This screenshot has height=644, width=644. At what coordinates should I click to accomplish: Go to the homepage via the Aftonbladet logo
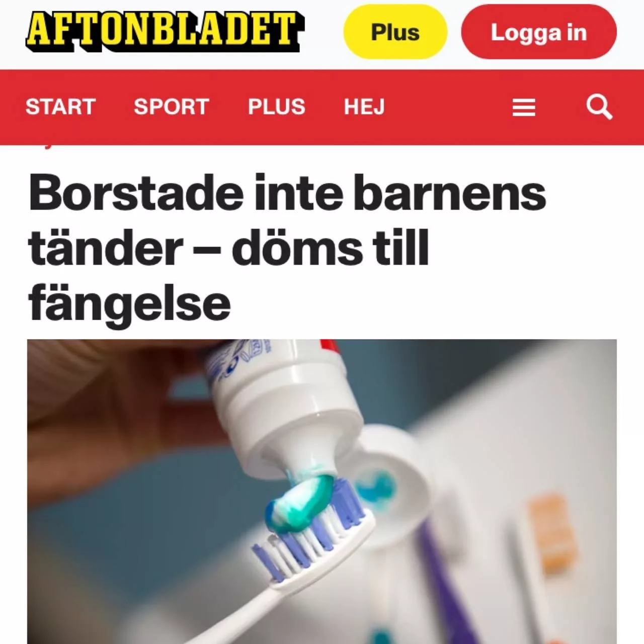165,30
